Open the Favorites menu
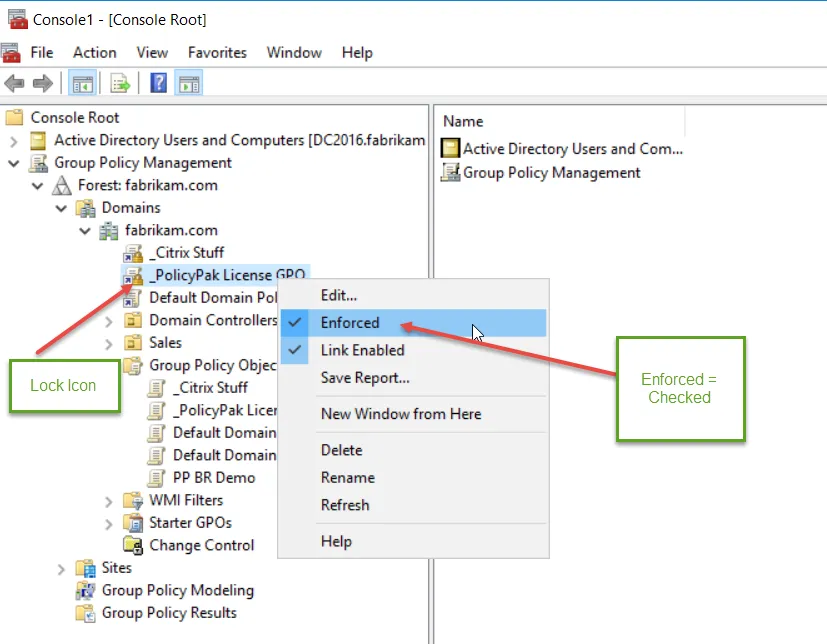Image resolution: width=827 pixels, height=644 pixels. 217,52
